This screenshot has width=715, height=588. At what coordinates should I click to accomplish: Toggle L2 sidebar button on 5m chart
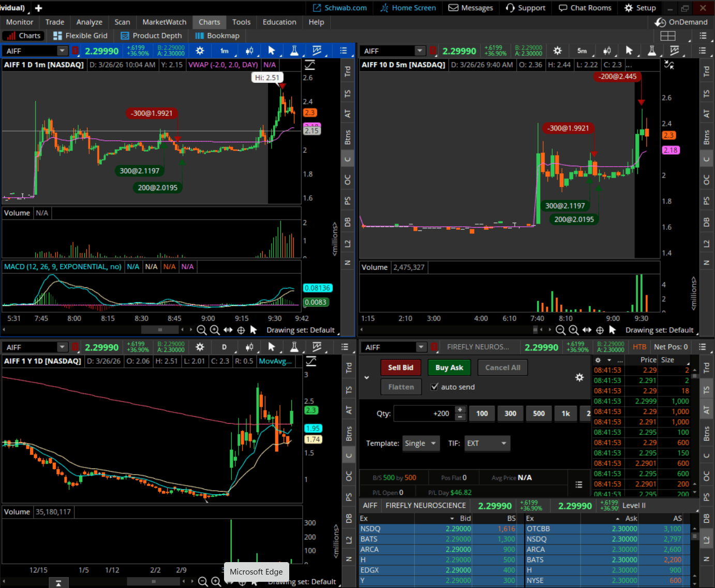706,243
